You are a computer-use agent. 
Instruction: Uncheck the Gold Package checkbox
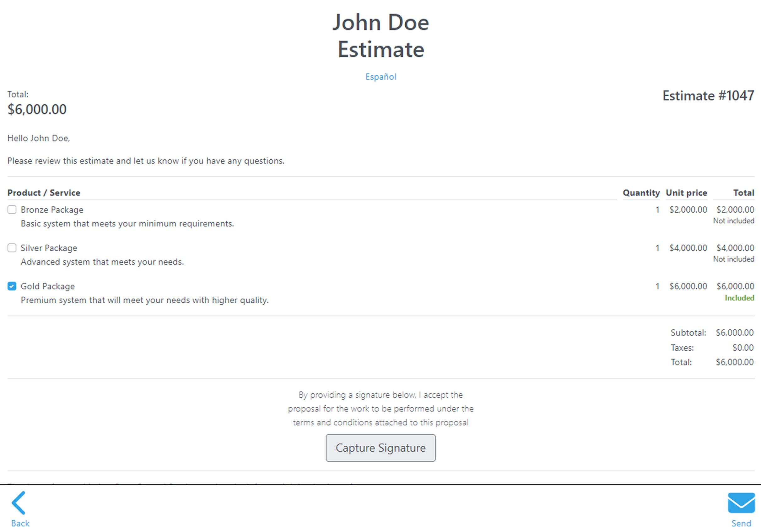(x=12, y=286)
